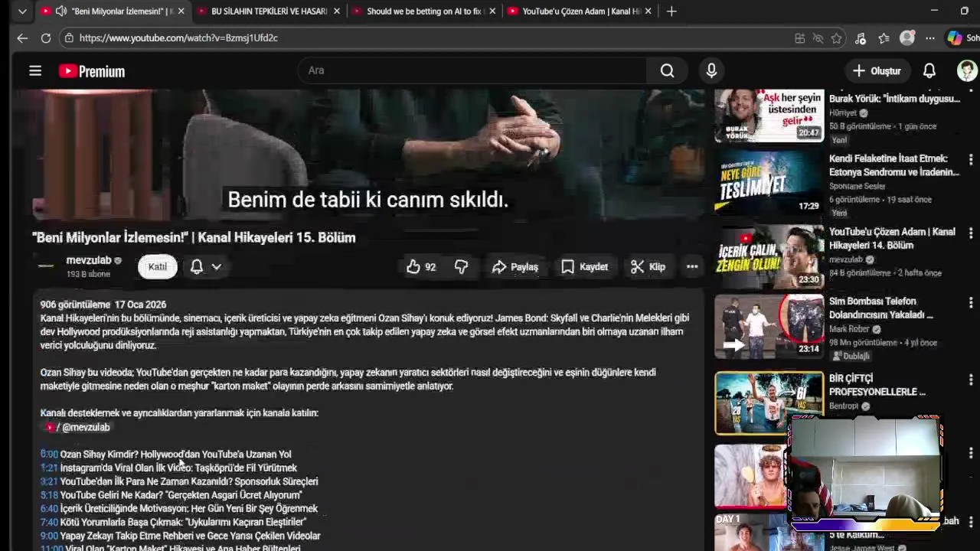Image resolution: width=980 pixels, height=551 pixels.
Task: Click in the "Ara" search field
Action: pos(472,70)
